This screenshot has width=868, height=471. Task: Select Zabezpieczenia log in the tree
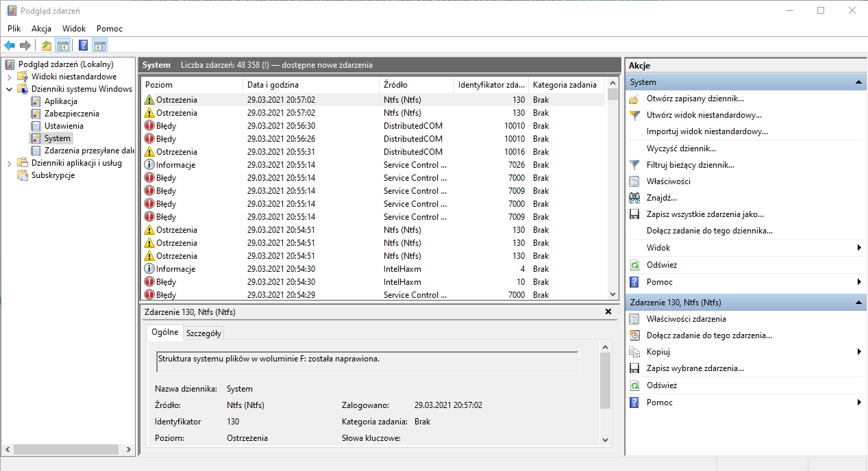pos(71,114)
